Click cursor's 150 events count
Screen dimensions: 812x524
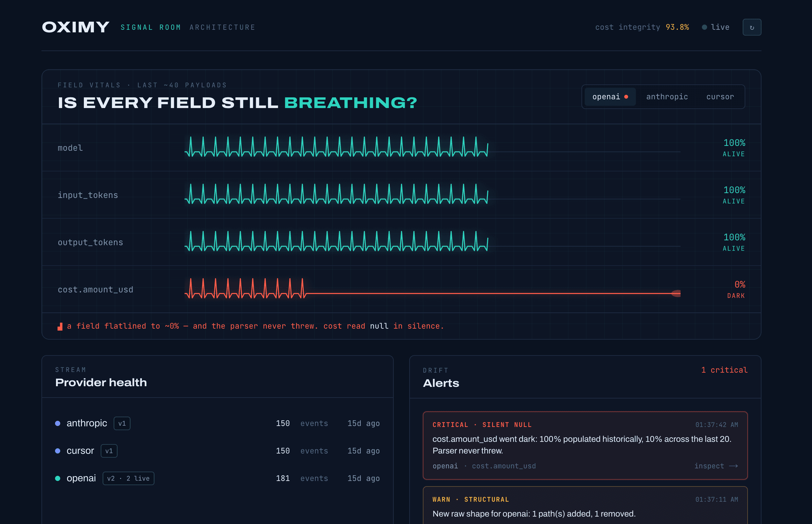(x=283, y=451)
